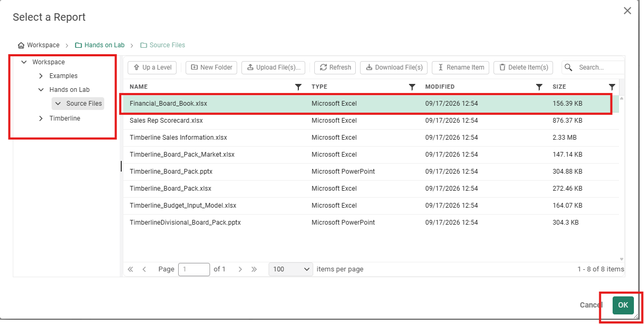This screenshot has height=324, width=644.
Task: Go to the last page
Action: pyautogui.click(x=254, y=269)
